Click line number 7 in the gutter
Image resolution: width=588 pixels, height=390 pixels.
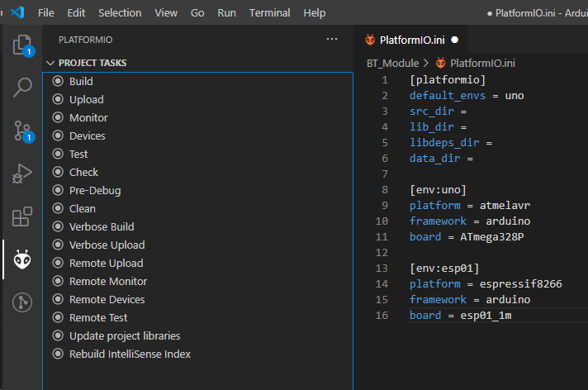coord(385,174)
